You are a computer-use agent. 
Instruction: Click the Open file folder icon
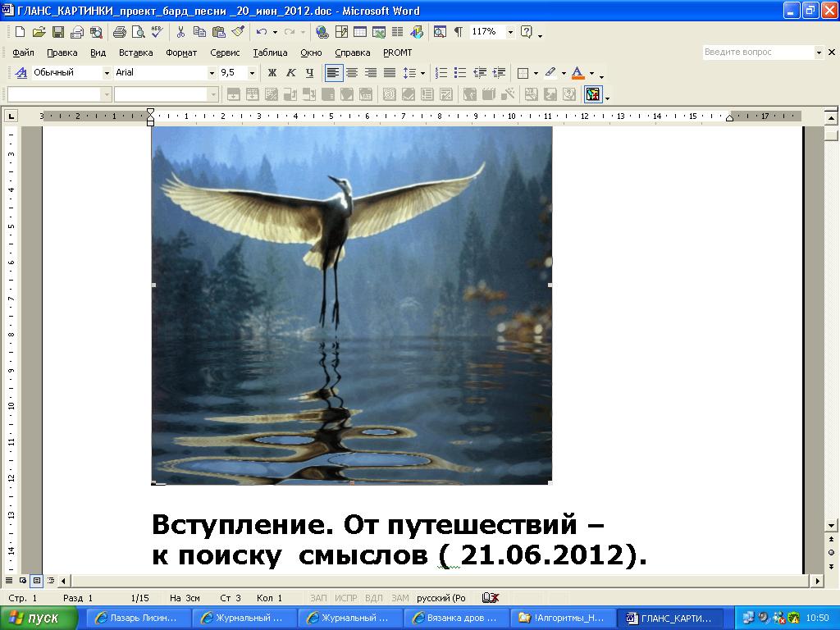coord(39,32)
